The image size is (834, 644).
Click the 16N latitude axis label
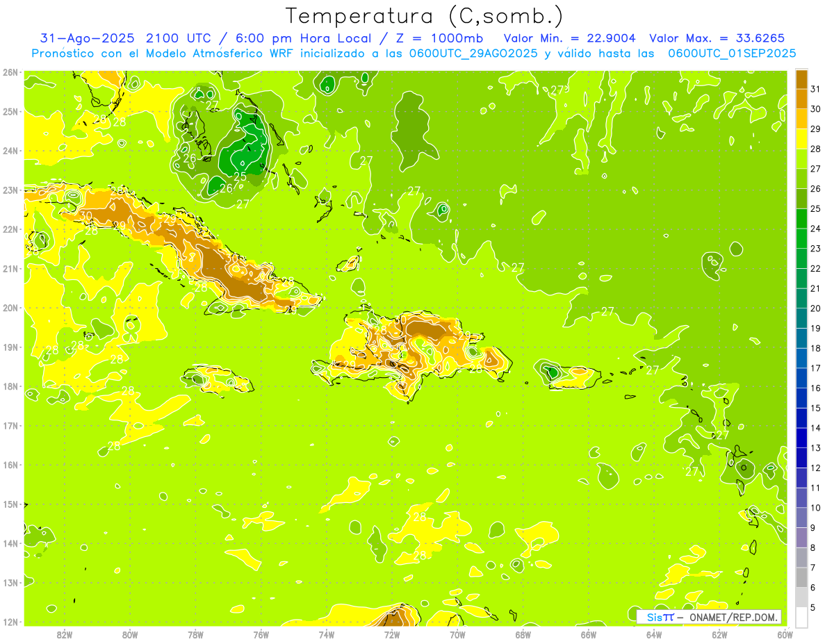click(10, 465)
